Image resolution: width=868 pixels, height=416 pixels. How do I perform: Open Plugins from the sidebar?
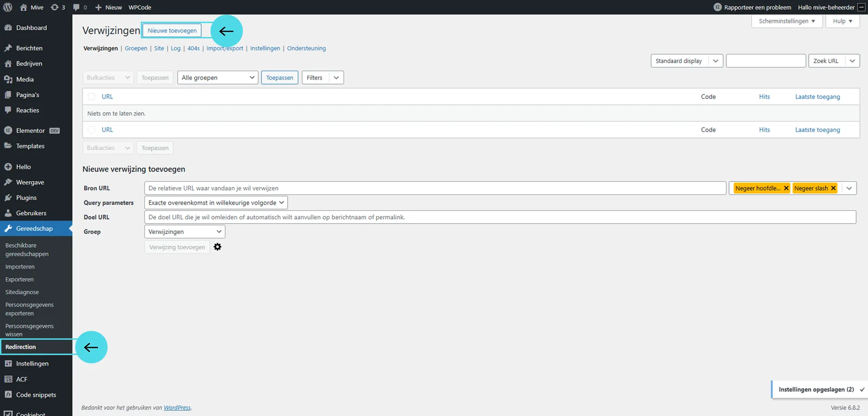[26, 197]
